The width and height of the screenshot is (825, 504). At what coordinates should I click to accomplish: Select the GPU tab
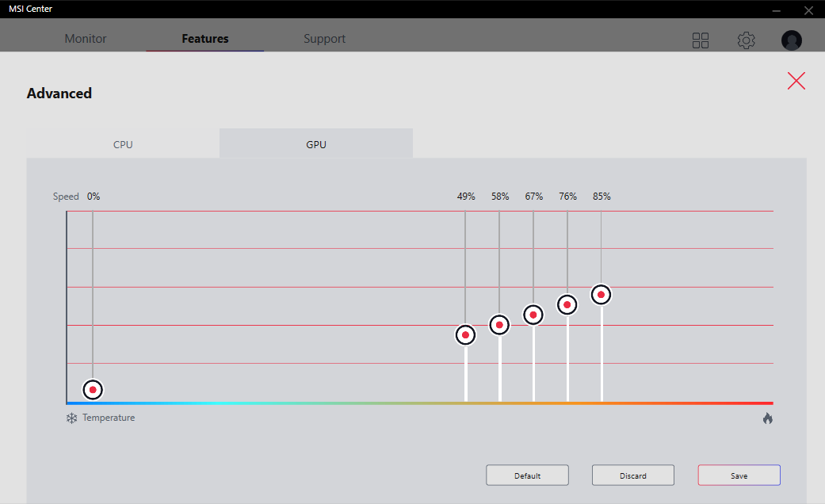[x=316, y=144]
